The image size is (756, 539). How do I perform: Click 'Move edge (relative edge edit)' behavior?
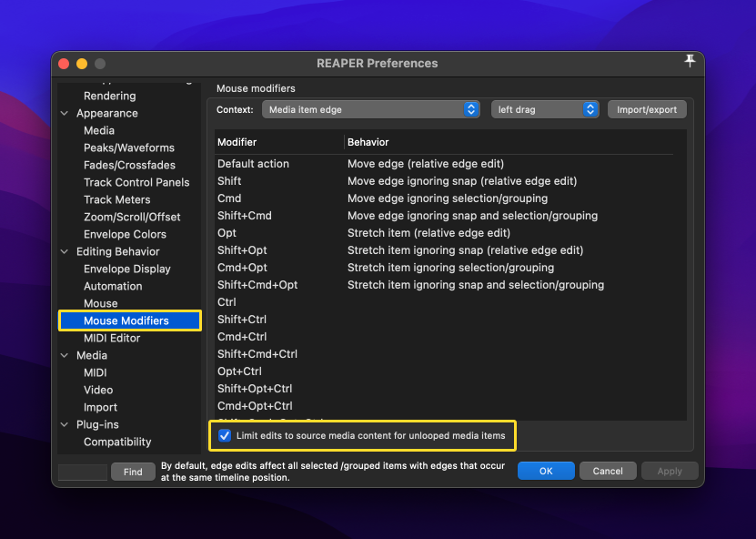[426, 164]
